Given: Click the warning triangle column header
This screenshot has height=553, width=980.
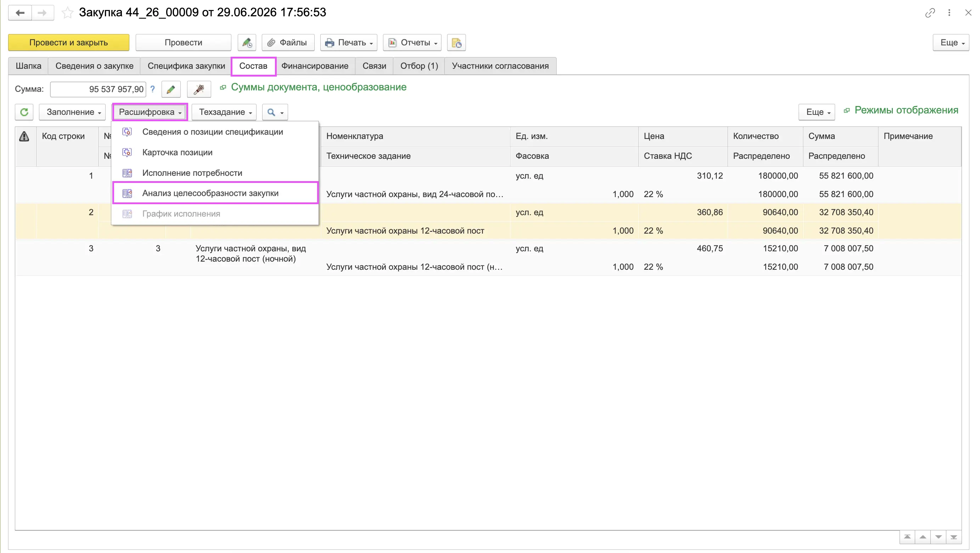Looking at the screenshot, I should click(x=24, y=136).
